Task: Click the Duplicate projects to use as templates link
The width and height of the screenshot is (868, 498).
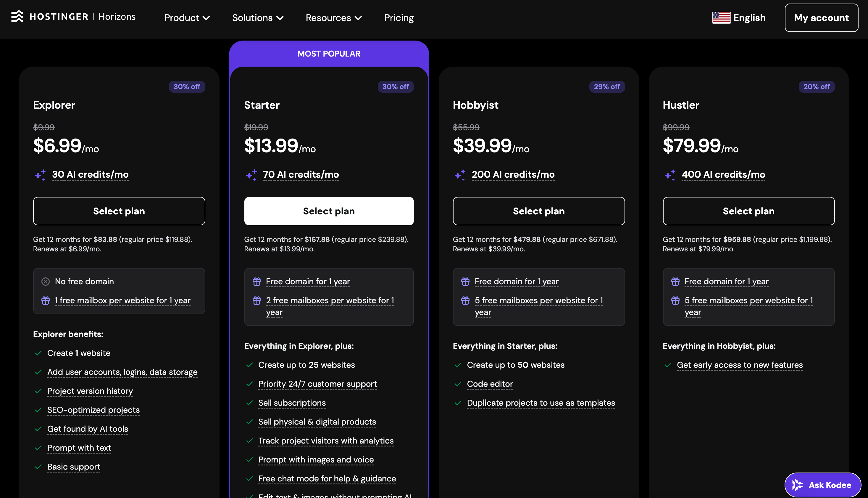Action: pos(541,403)
